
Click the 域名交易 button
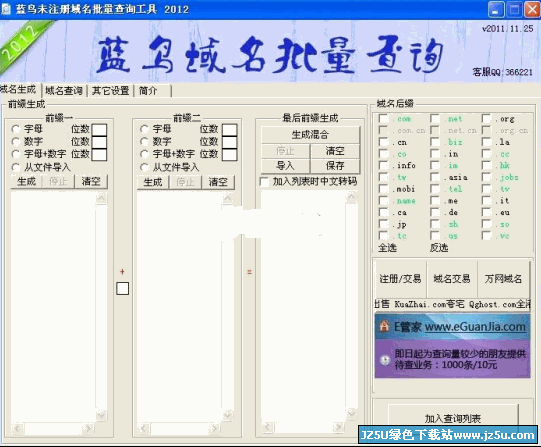pyautogui.click(x=452, y=279)
